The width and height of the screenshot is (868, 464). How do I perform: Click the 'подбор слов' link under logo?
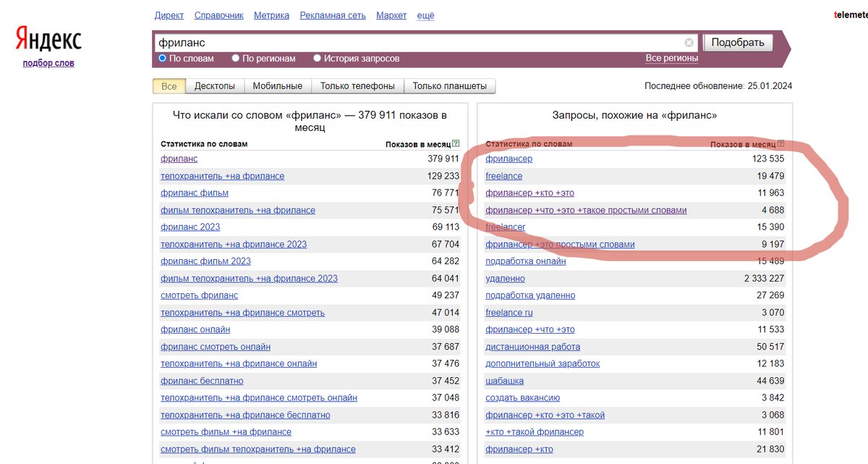(48, 63)
